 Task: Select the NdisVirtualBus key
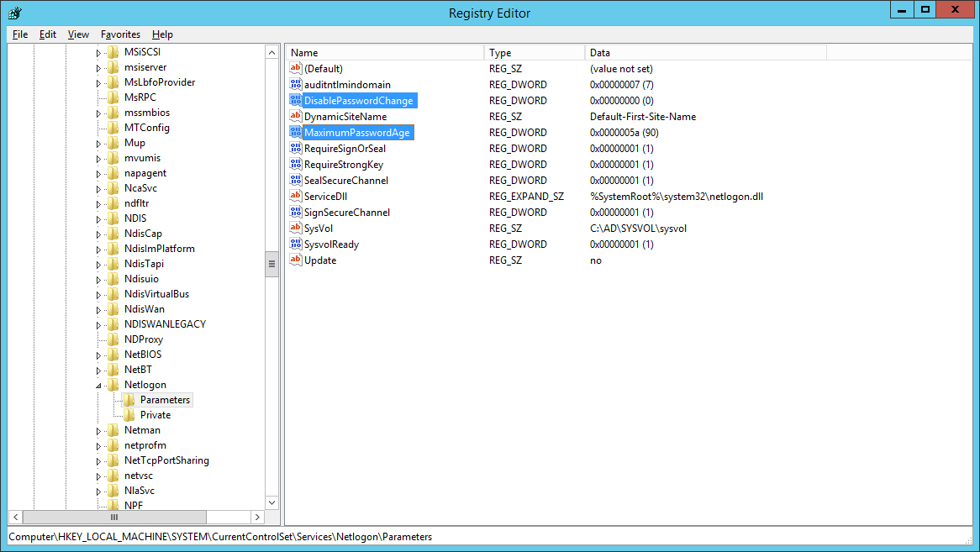tap(156, 294)
